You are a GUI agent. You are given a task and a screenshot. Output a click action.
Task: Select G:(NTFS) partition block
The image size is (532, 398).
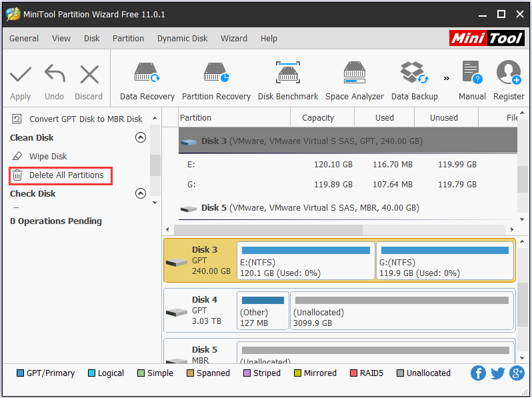445,261
